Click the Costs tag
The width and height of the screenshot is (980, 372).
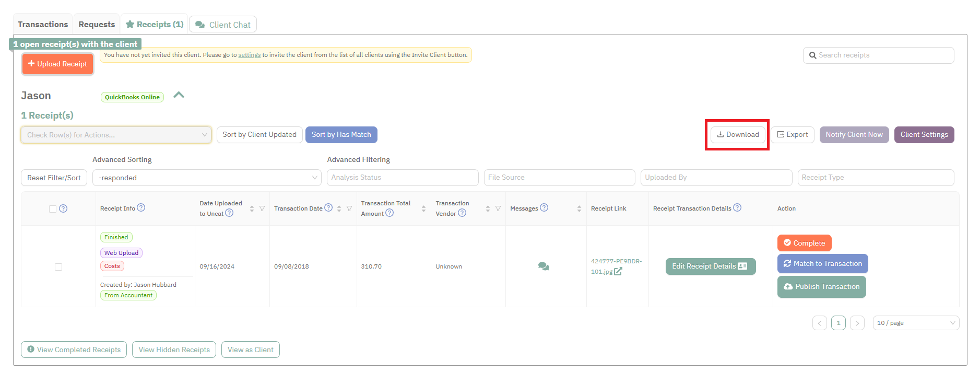[112, 266]
